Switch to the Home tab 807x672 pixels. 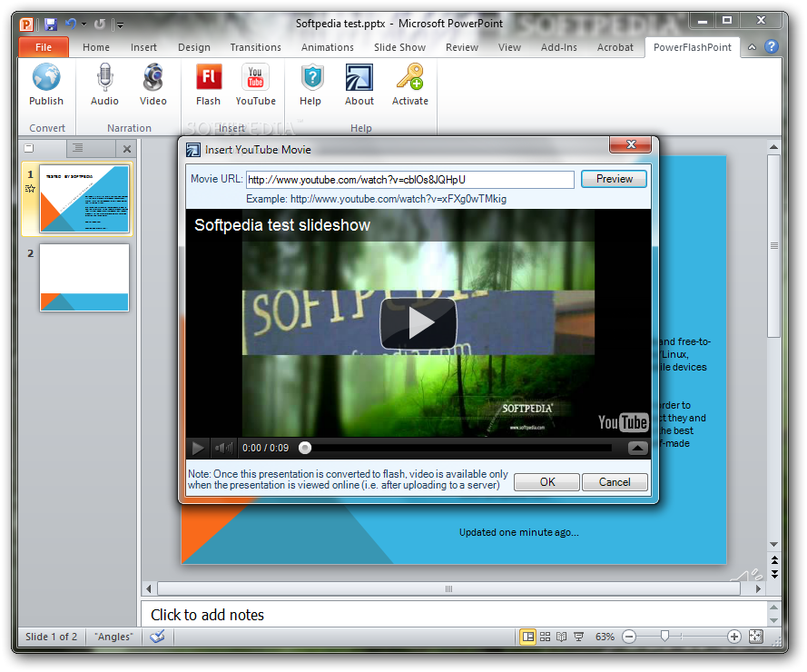95,47
